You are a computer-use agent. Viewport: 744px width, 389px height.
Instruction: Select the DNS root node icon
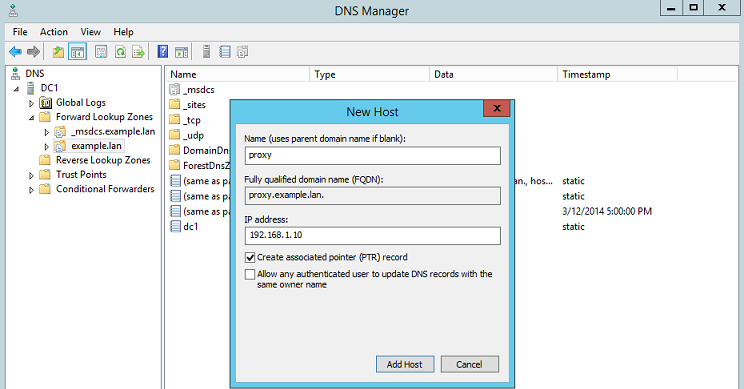[x=16, y=73]
